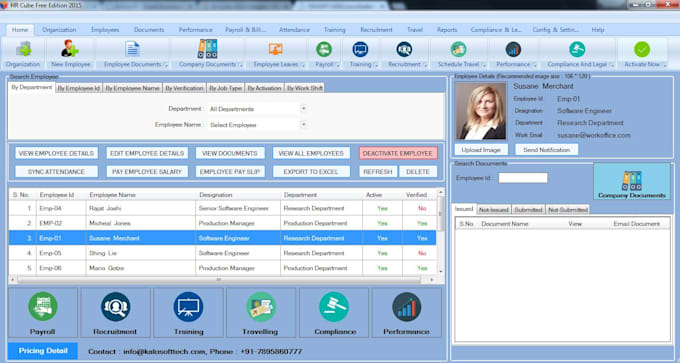This screenshot has height=363, width=680.
Task: Switch to the Reports ribbon tab
Action: coord(447,30)
